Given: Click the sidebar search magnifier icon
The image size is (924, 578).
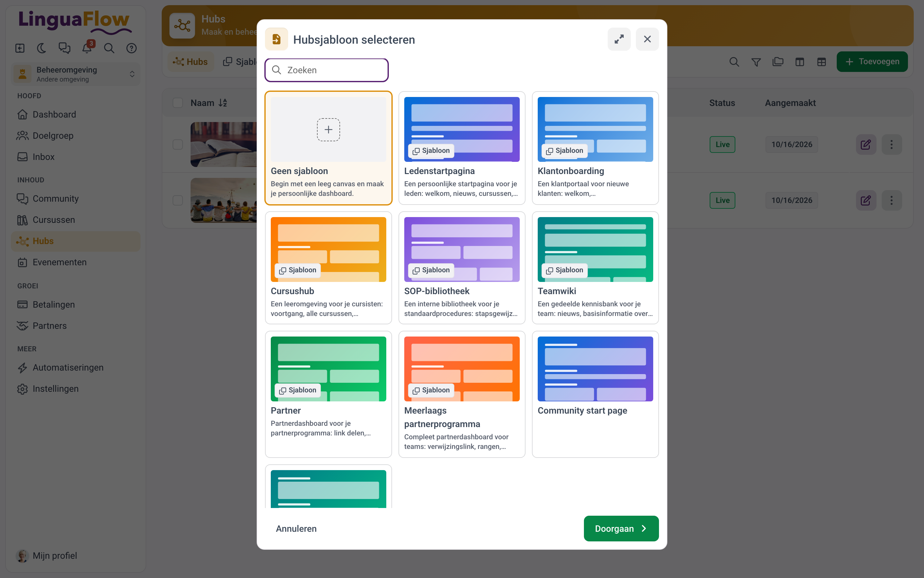Looking at the screenshot, I should coord(109,48).
